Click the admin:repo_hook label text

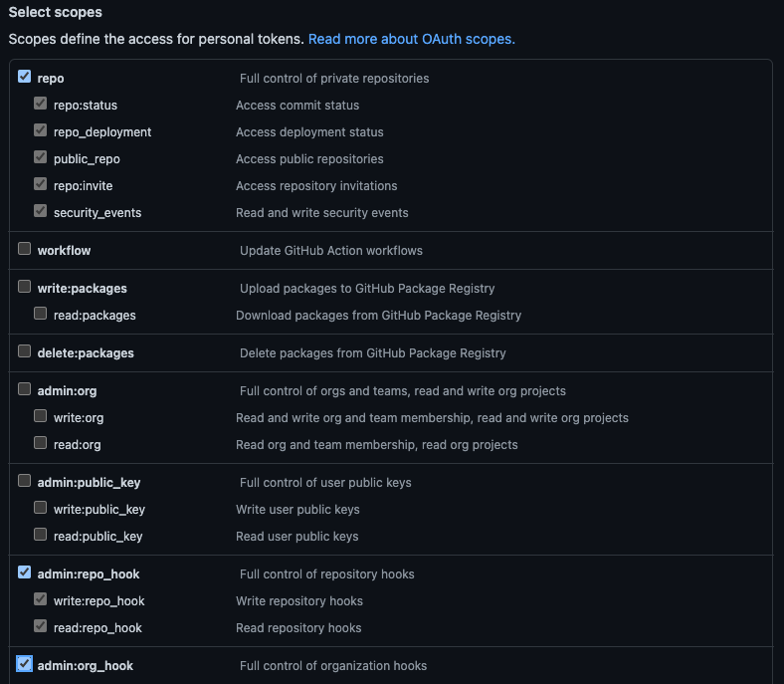point(89,574)
